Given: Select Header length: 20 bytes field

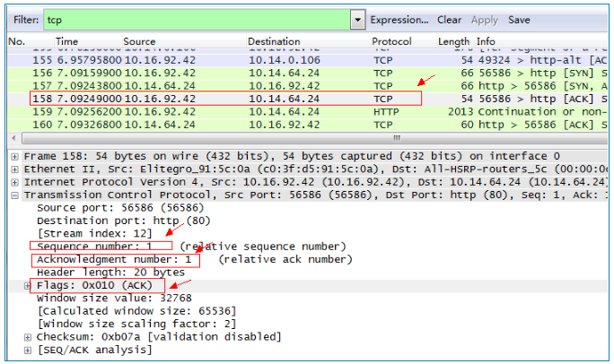Looking at the screenshot, I should click(x=110, y=273).
